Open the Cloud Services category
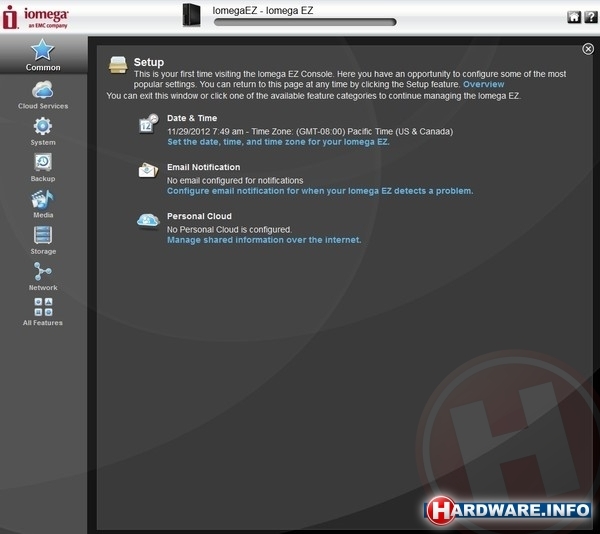Viewport: 600px width, 534px height. click(42, 90)
